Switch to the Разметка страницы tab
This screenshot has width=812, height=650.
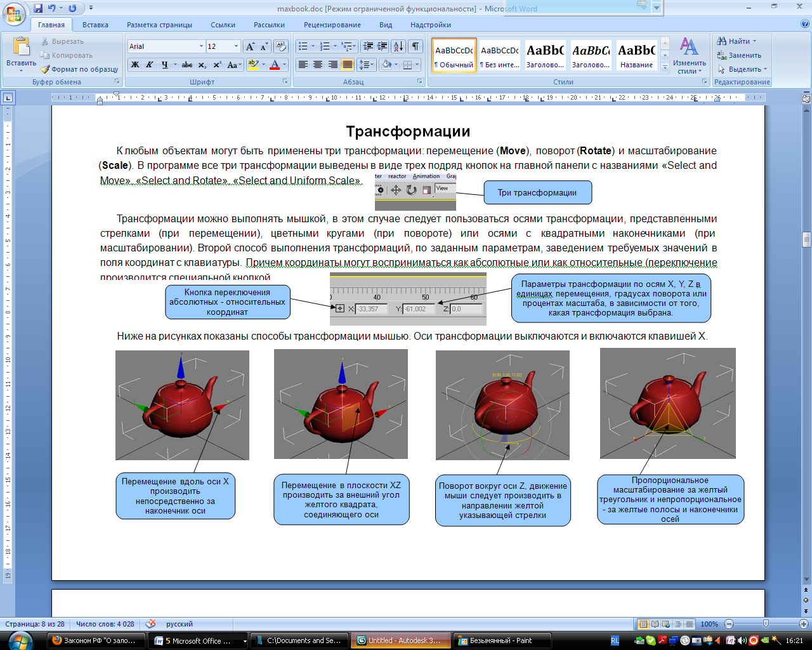159,25
